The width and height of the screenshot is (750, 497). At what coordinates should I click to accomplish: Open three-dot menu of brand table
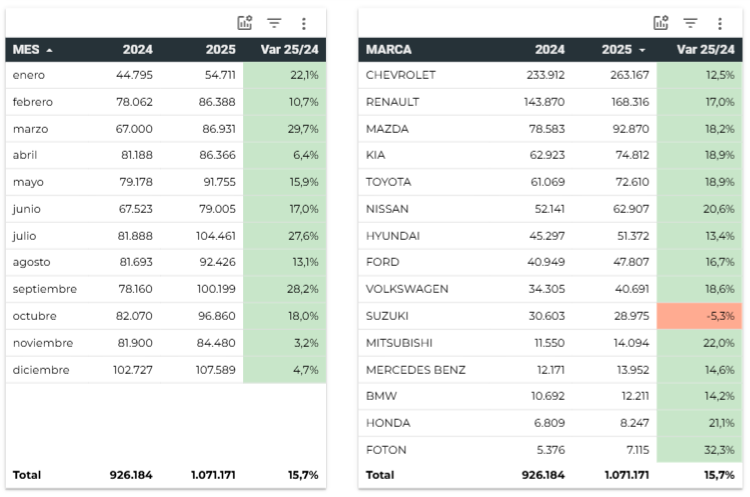point(720,23)
